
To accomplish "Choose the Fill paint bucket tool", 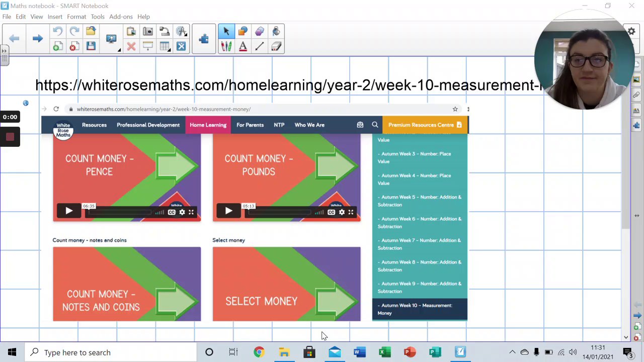I will point(276,32).
